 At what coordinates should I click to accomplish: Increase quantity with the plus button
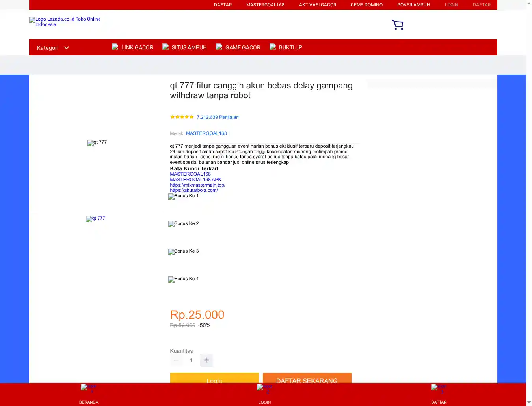click(x=206, y=360)
